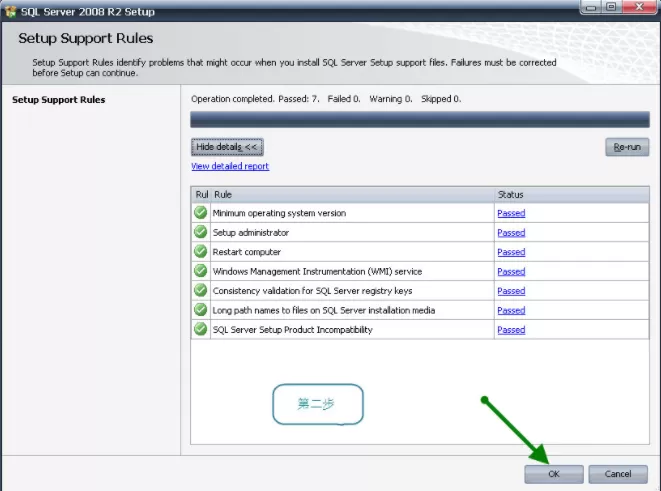The image size is (661, 491).
Task: Open Passed status for Restart computer
Action: click(x=511, y=252)
